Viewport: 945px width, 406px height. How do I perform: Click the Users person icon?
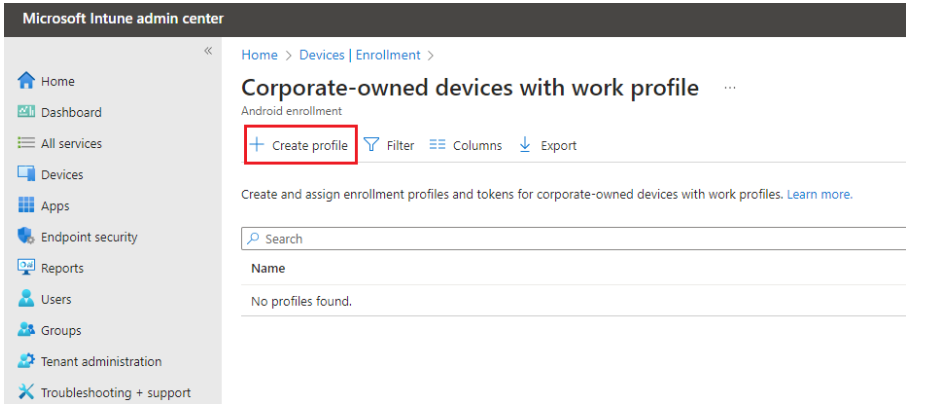[x=26, y=299]
